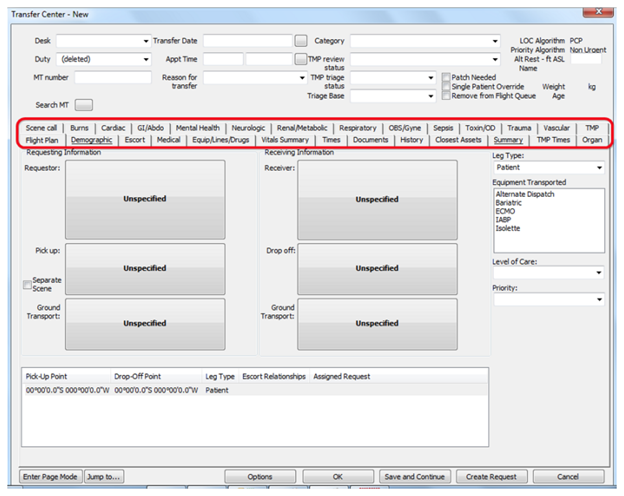
Task: Open the Medical tab
Action: point(169,140)
